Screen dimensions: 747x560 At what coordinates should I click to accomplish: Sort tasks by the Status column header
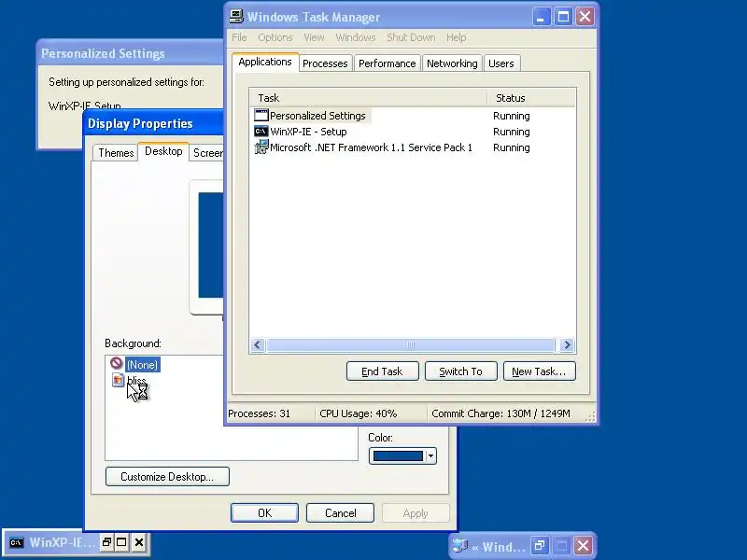[531, 98]
